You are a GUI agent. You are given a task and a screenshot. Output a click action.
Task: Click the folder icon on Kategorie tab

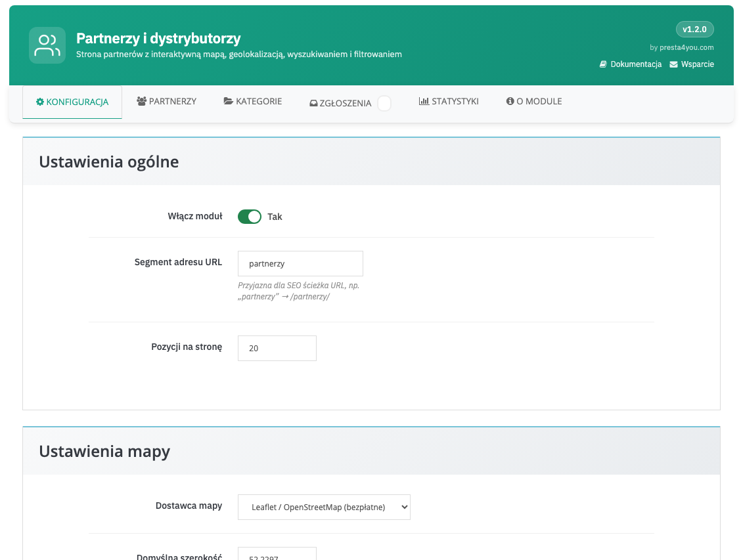pos(228,101)
